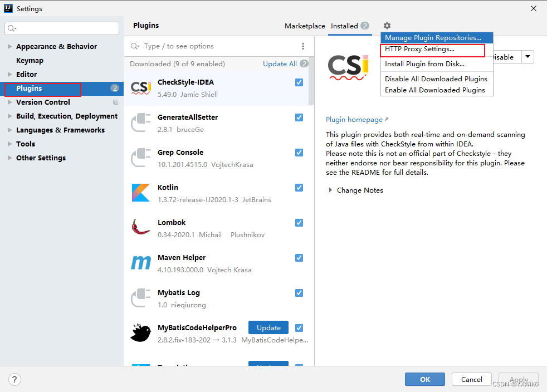Click the Version Control project-level copy icon
This screenshot has width=547, height=392.
click(115, 102)
